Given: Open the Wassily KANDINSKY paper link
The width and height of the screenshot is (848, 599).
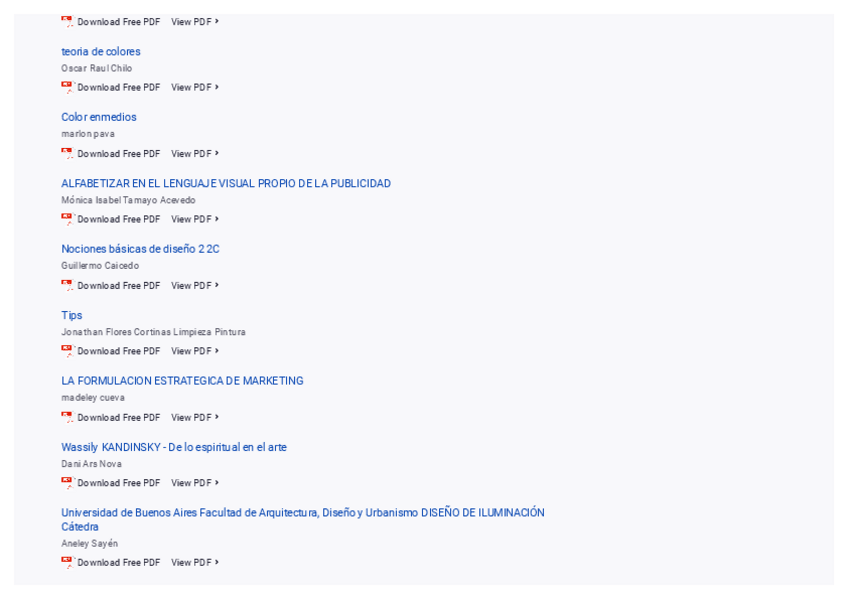Looking at the screenshot, I should (174, 447).
